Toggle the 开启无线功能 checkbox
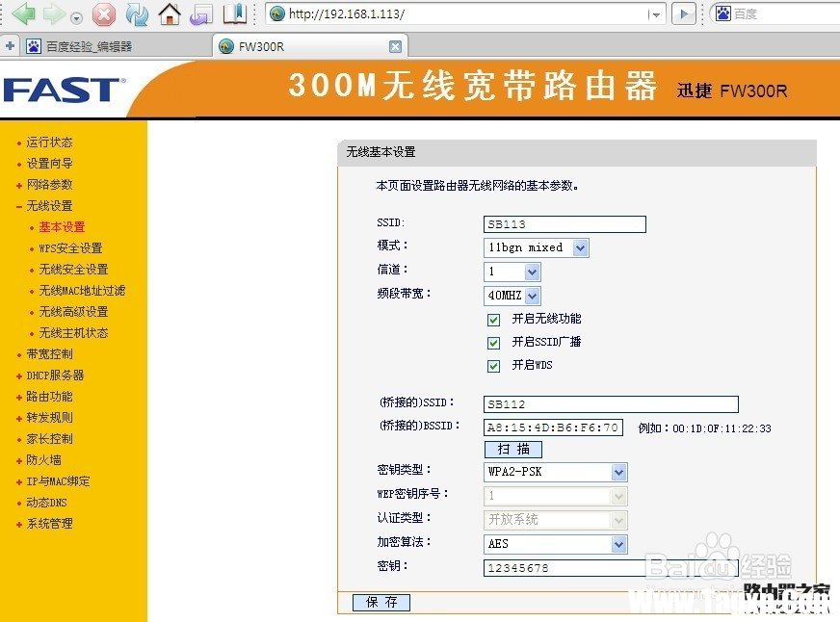Screen dimensions: 840x622 tap(493, 320)
